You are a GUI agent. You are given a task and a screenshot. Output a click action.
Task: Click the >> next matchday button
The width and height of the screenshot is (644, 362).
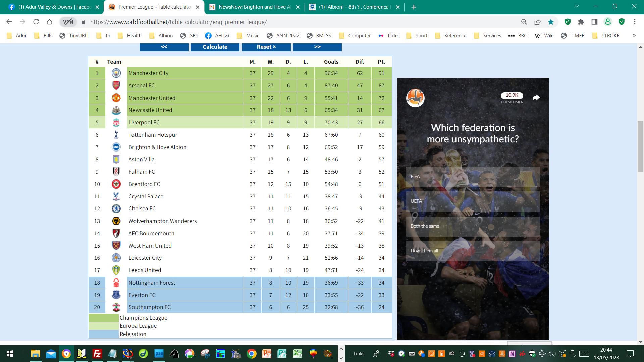point(317,47)
